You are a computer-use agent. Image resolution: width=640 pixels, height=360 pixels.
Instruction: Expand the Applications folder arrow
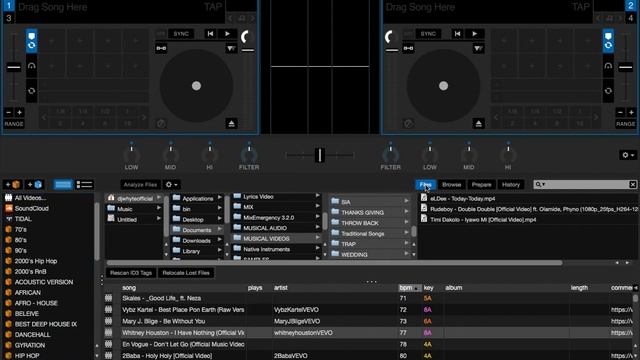click(220, 198)
